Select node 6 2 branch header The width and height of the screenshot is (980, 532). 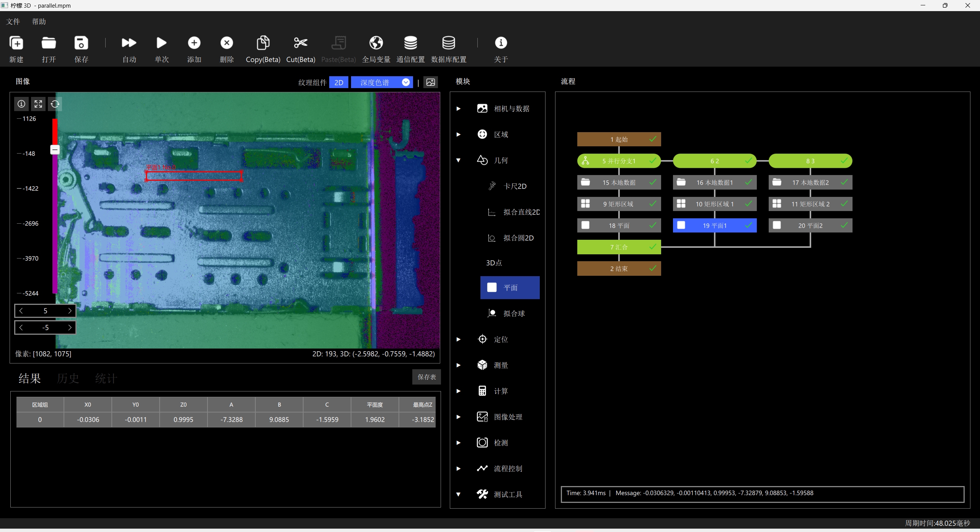coord(715,161)
